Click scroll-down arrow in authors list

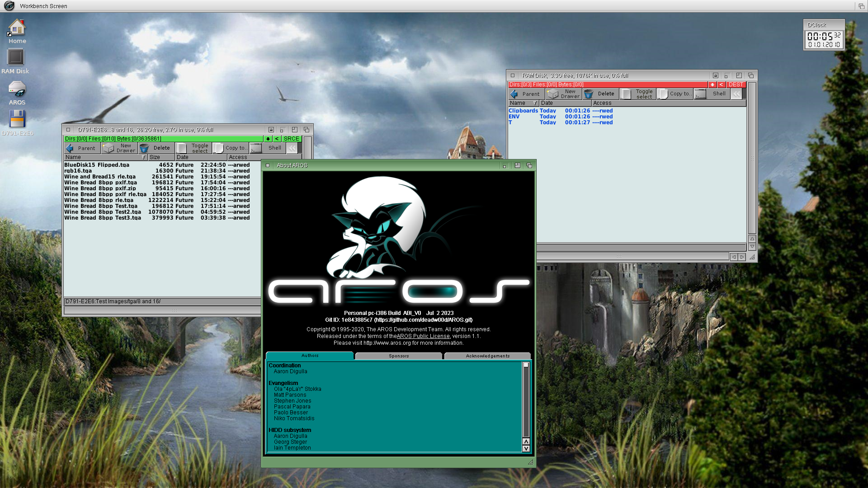(526, 448)
